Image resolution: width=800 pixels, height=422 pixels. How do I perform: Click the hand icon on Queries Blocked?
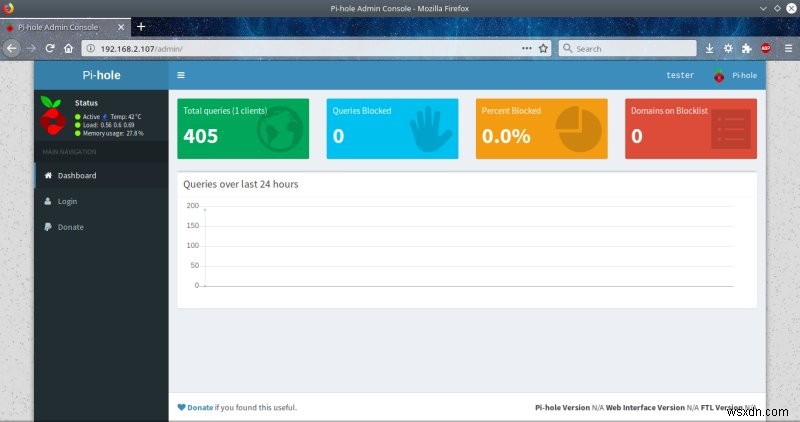pos(430,129)
